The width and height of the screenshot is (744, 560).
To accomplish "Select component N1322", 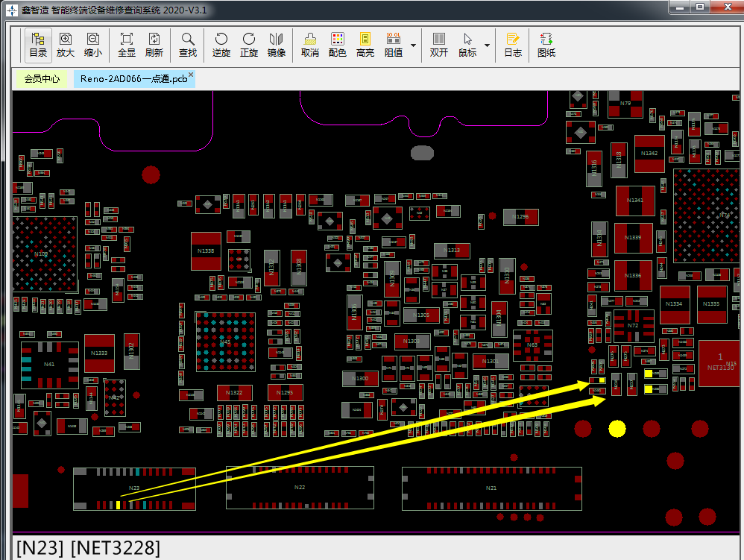I will tap(234, 392).
